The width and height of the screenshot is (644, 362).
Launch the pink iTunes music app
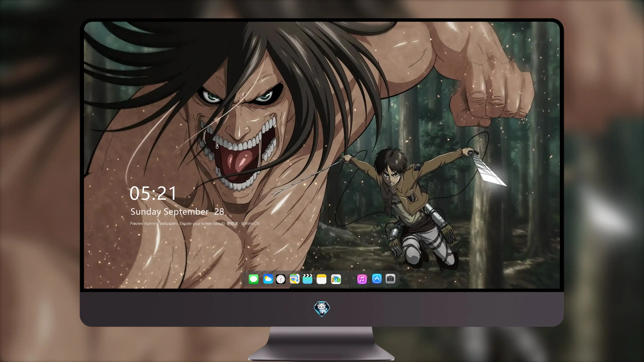pyautogui.click(x=362, y=279)
